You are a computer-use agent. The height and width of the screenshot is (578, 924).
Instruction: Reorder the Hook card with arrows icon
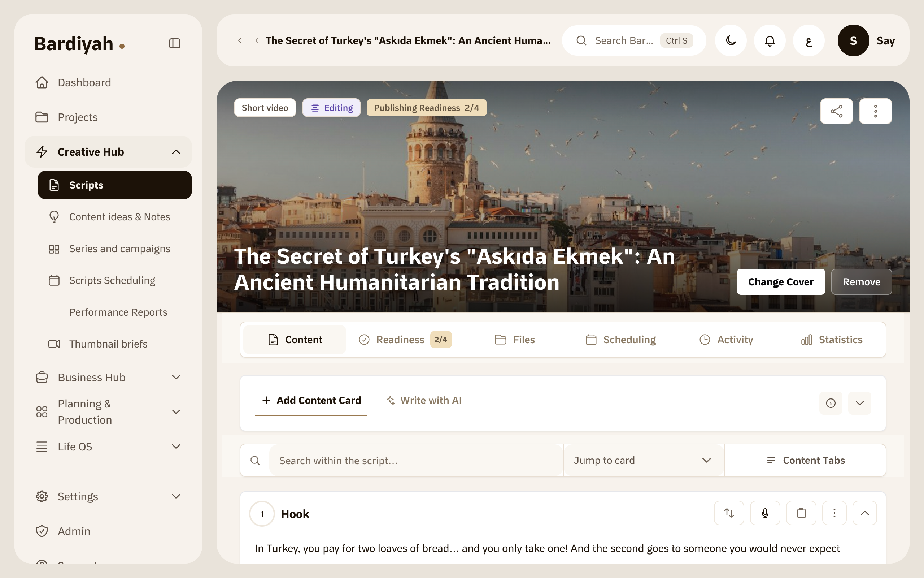click(729, 513)
